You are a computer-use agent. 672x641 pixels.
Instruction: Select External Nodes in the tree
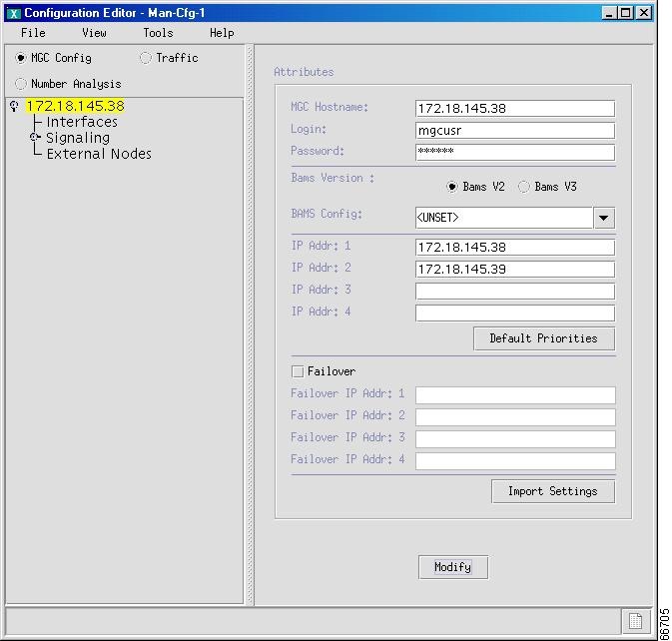point(99,154)
